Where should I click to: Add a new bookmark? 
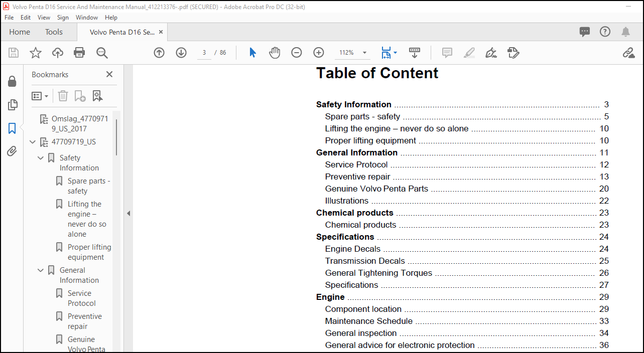80,96
